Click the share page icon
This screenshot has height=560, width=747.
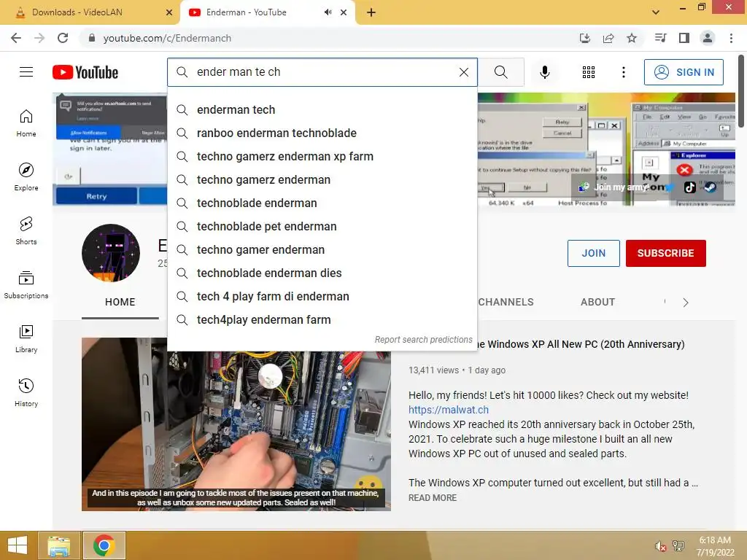point(608,38)
